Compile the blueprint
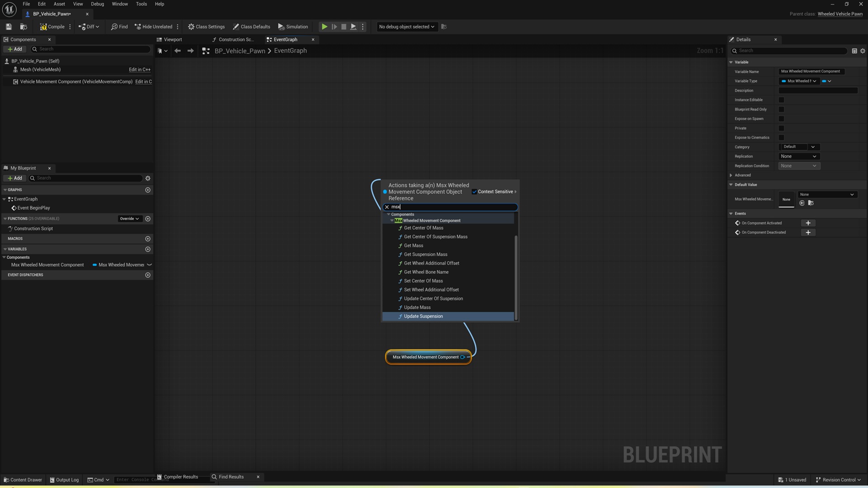The image size is (868, 488). pyautogui.click(x=52, y=27)
